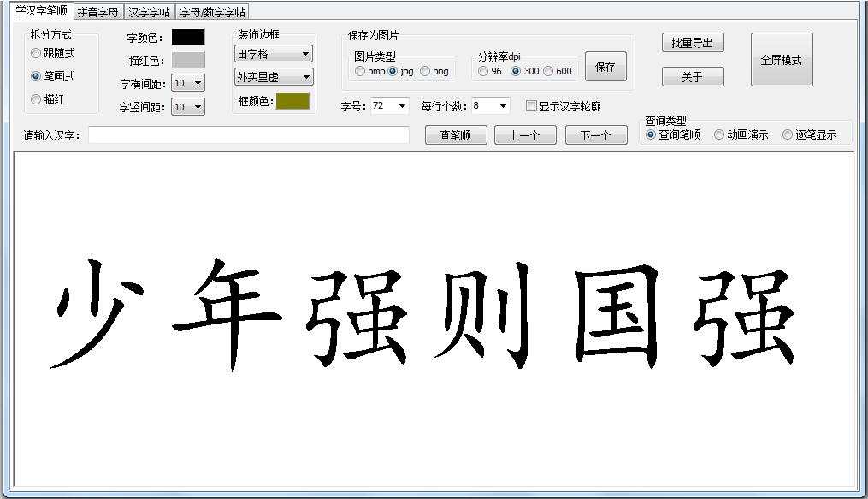
Task: Open the 字横间距 spacing dropdown
Action: (x=187, y=83)
